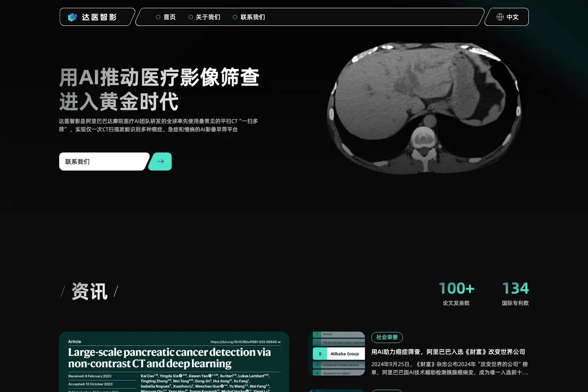588x392 pixels.
Task: Click the 达医智影是阿里巴巴达摩院 description paragraph
Action: [158, 125]
